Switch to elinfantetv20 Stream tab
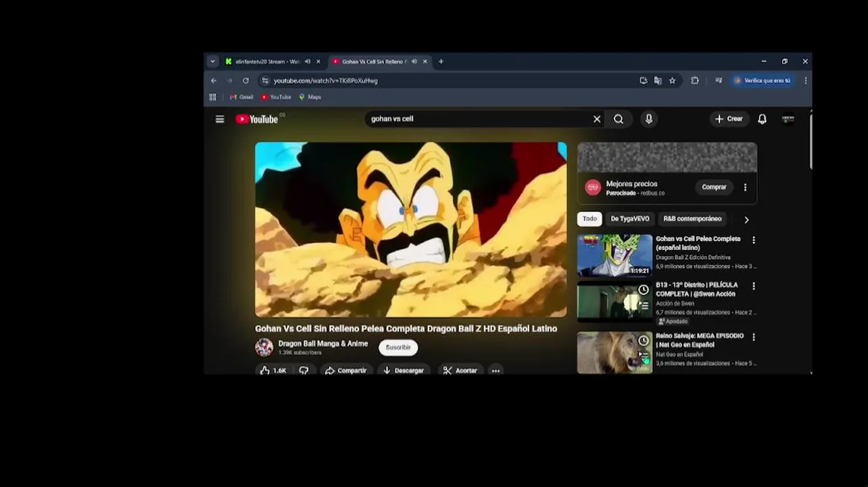The image size is (868, 487). coord(266,62)
